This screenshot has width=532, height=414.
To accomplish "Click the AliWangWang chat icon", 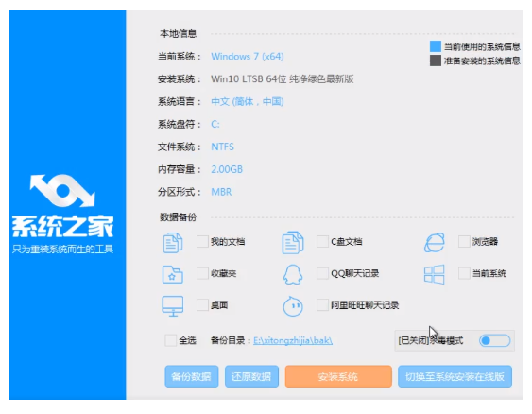I will click(293, 306).
